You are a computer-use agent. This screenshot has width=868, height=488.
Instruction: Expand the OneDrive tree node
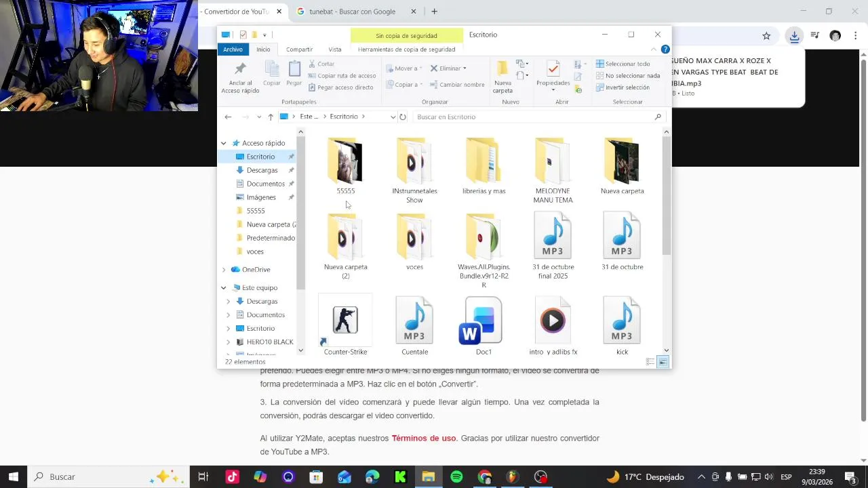click(223, 270)
